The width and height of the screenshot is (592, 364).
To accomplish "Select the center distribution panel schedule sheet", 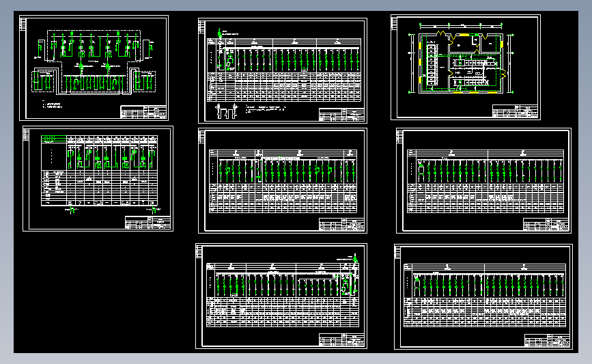I will [283, 180].
